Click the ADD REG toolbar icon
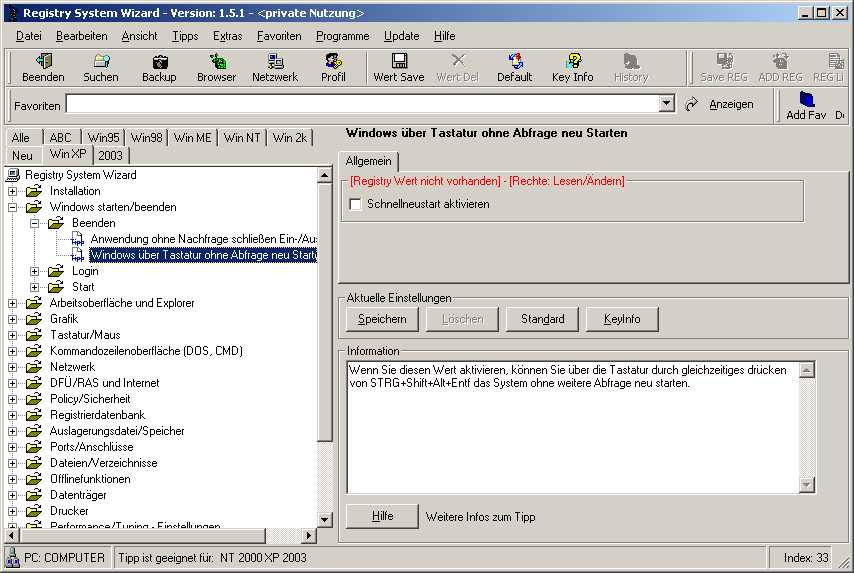 (x=781, y=61)
